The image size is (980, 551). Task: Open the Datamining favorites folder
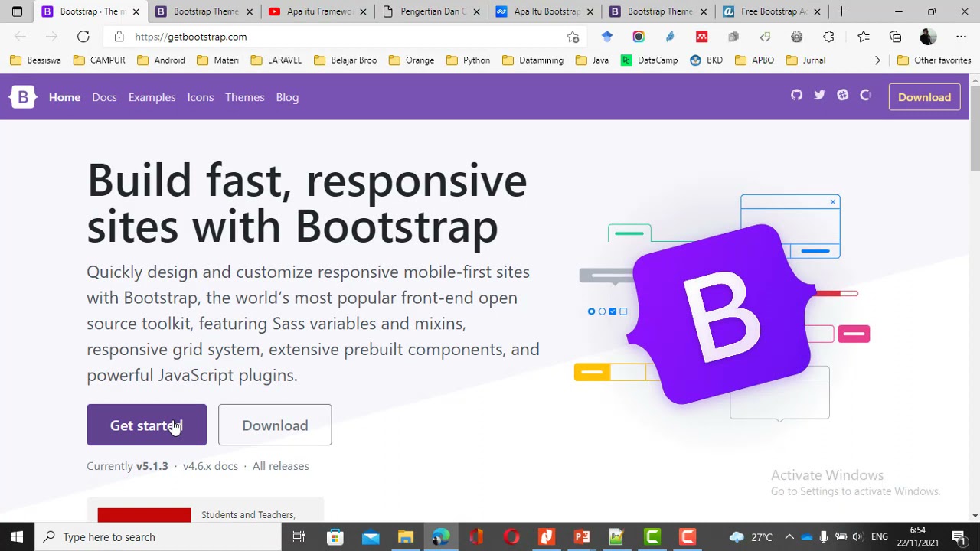coord(532,60)
